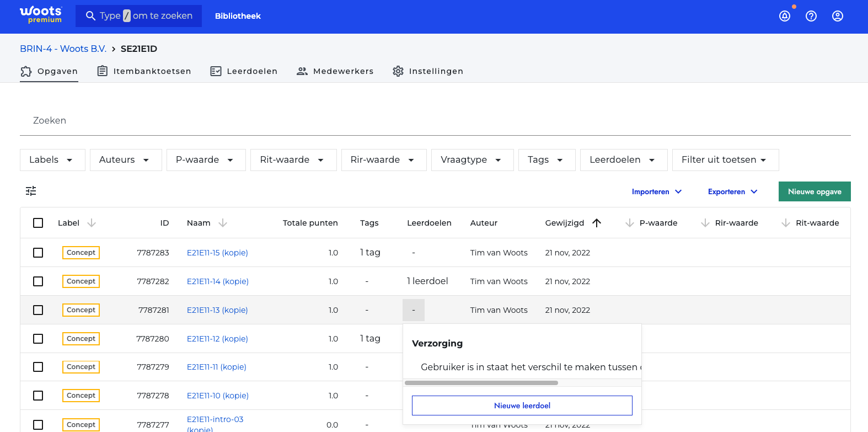Select checkbox for row 7787277
The width and height of the screenshot is (868, 432).
[38, 425]
